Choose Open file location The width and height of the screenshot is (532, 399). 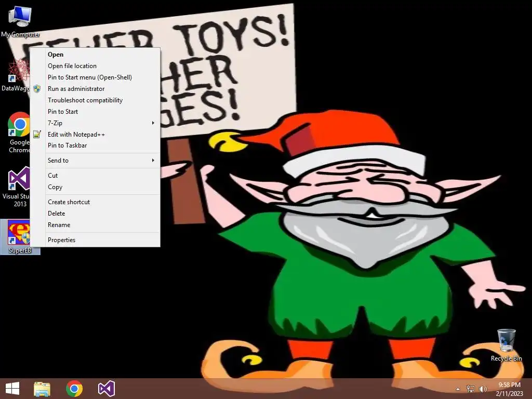tap(95, 66)
